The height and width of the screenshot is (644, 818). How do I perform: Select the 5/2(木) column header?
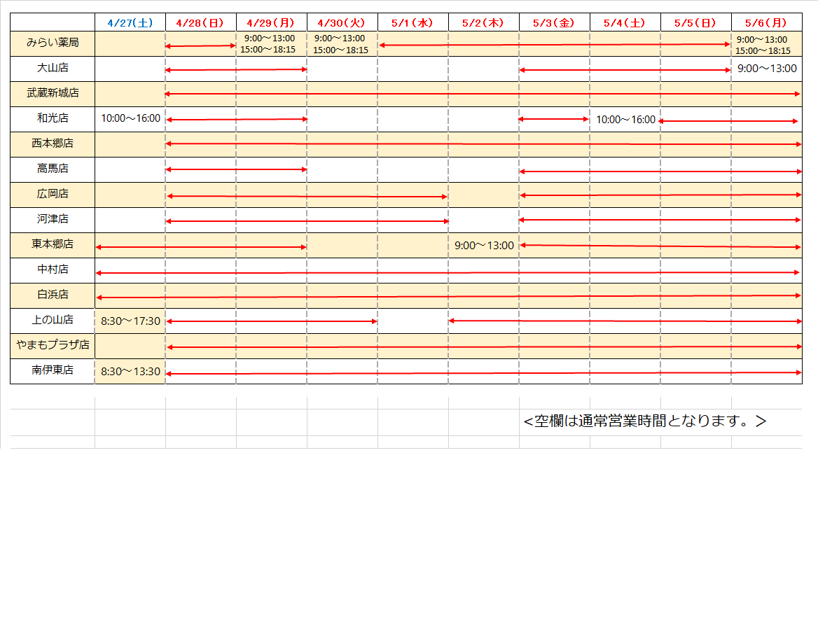484,22
